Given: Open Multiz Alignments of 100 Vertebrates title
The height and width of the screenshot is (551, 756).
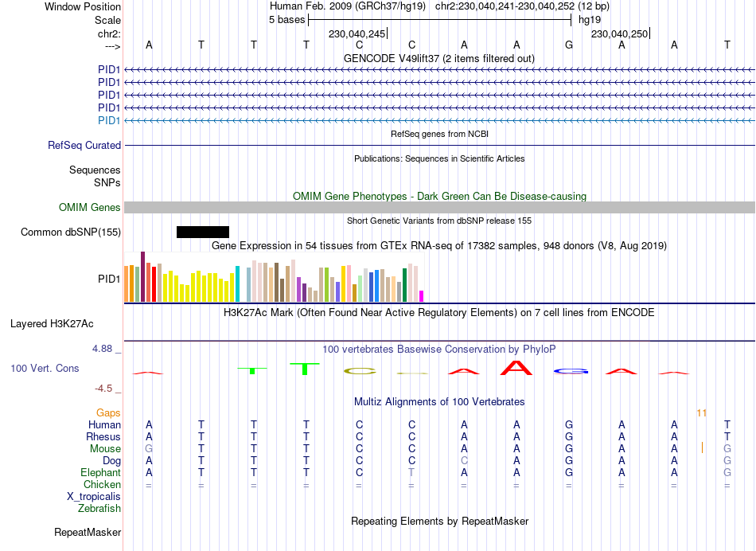Looking at the screenshot, I should click(439, 401).
